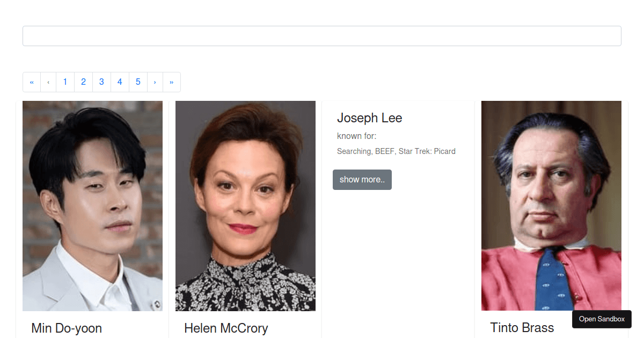Image resolution: width=644 pixels, height=338 pixels.
Task: Open Min Do-yoon's profile photo
Action: click(92, 205)
